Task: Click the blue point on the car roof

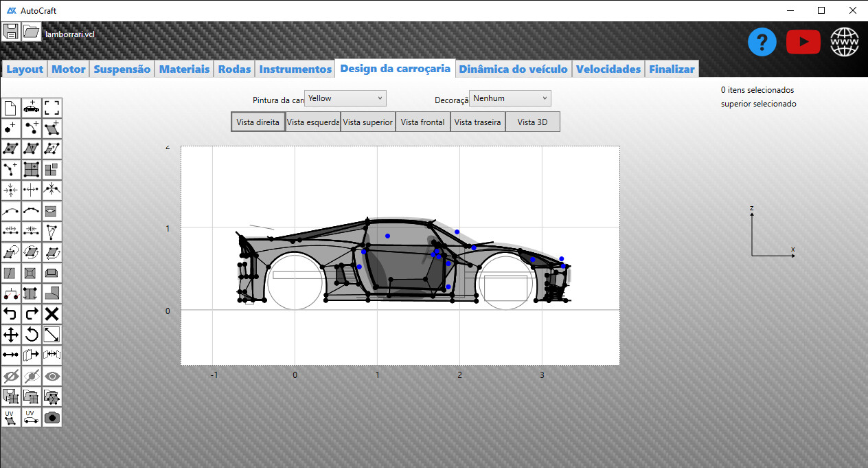Action: (x=387, y=236)
